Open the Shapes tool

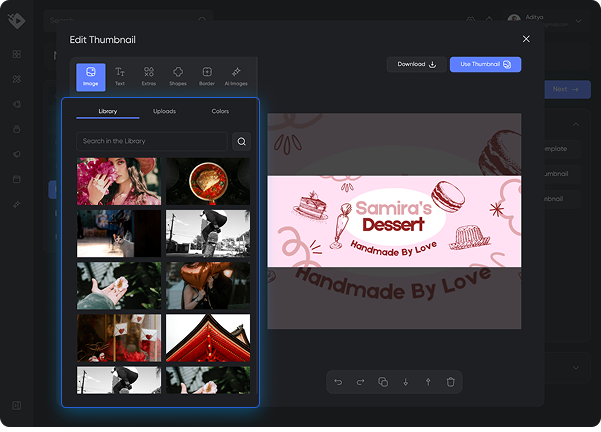pyautogui.click(x=178, y=76)
